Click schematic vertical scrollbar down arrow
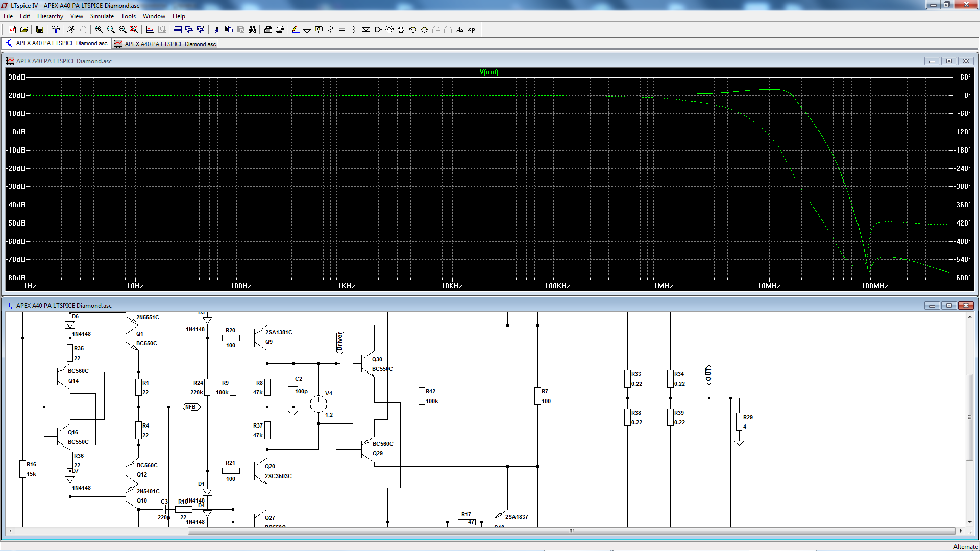Image resolution: width=980 pixels, height=551 pixels. 969,522
